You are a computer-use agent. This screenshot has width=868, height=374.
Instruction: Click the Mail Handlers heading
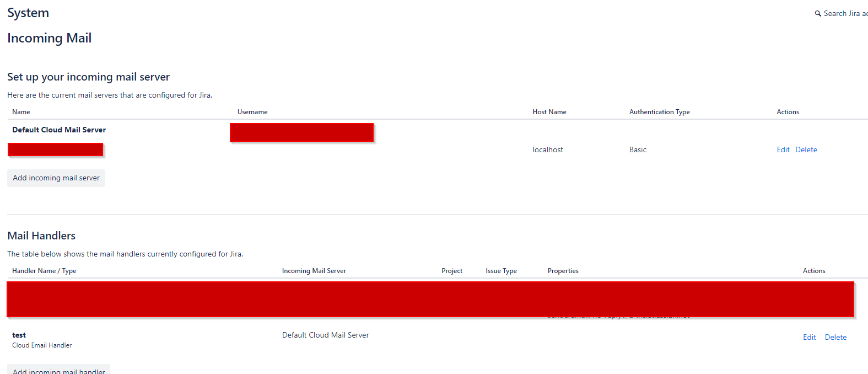coord(41,236)
